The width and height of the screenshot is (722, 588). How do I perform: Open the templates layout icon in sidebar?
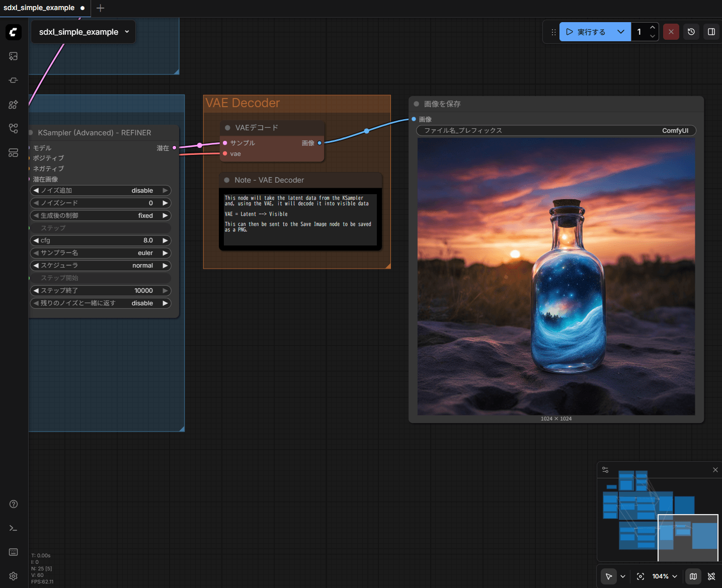[14, 153]
